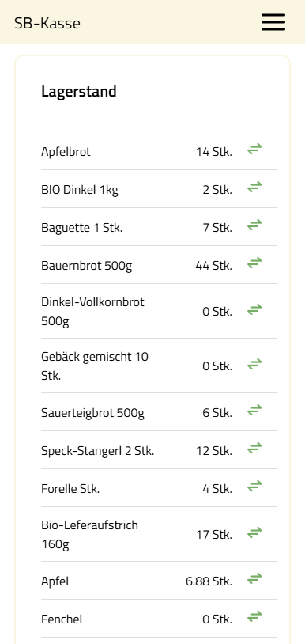Click the 6.88 Stk. quantity for Apfel
Image resolution: width=305 pixels, height=644 pixels.
[x=209, y=581]
